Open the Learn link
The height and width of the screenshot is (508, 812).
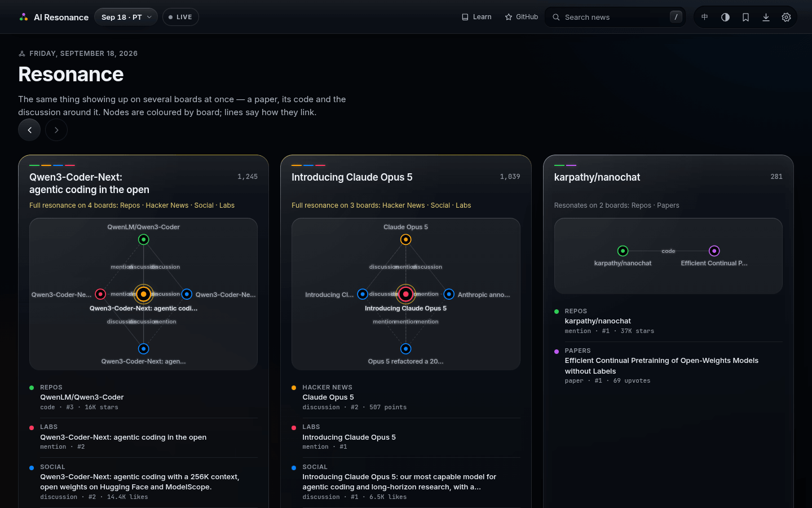(476, 17)
